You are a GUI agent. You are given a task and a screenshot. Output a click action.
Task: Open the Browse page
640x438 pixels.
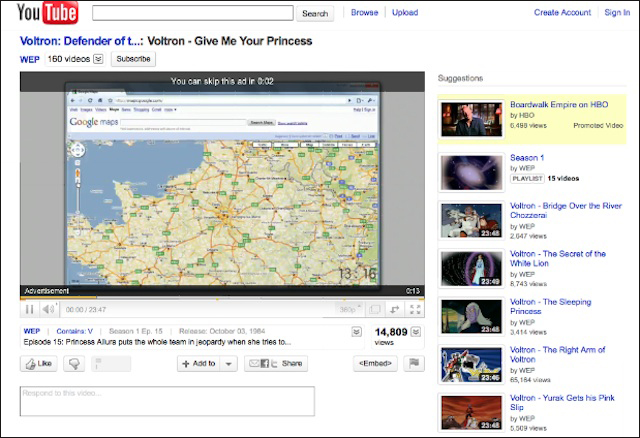click(x=364, y=13)
